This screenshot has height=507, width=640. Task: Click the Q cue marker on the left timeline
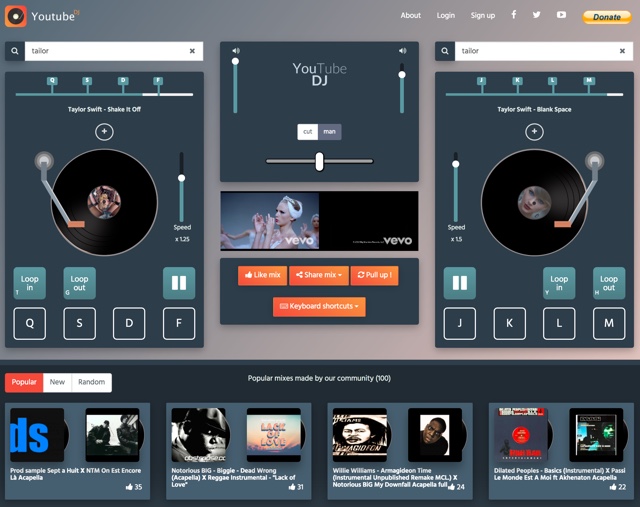[x=52, y=81]
